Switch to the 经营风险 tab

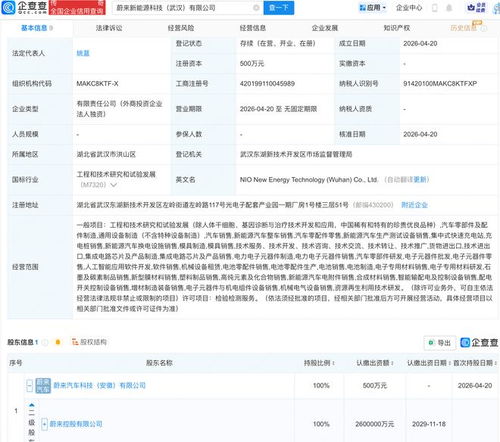pyautogui.click(x=181, y=28)
